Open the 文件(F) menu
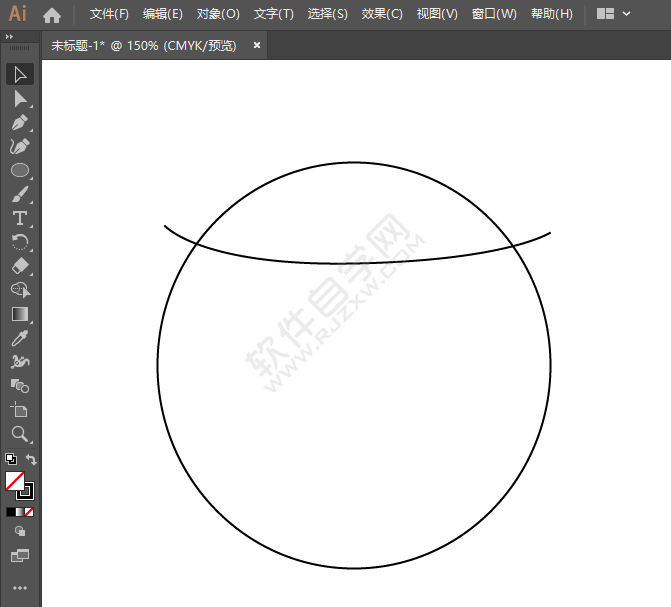Screen dimensions: 671x607 click(x=109, y=14)
